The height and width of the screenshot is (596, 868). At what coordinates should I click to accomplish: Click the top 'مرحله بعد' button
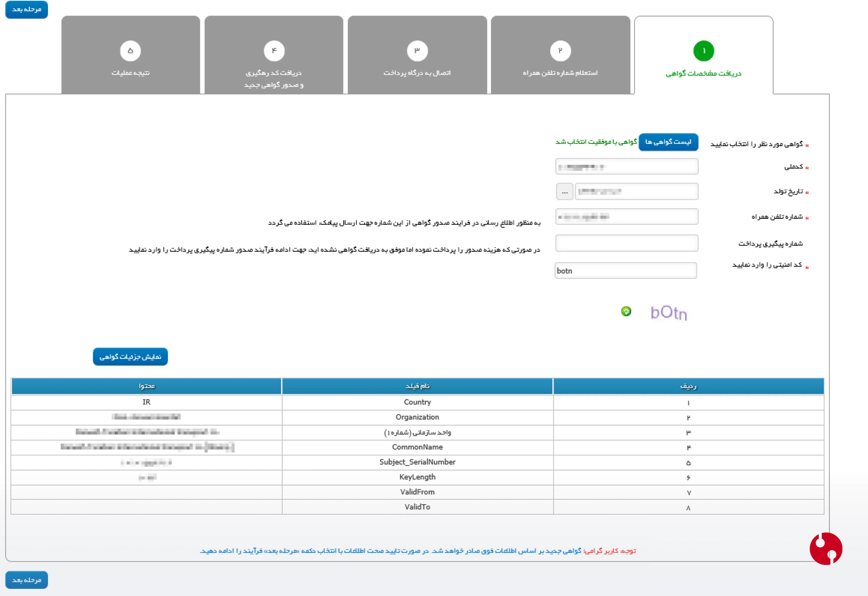pyautogui.click(x=26, y=9)
